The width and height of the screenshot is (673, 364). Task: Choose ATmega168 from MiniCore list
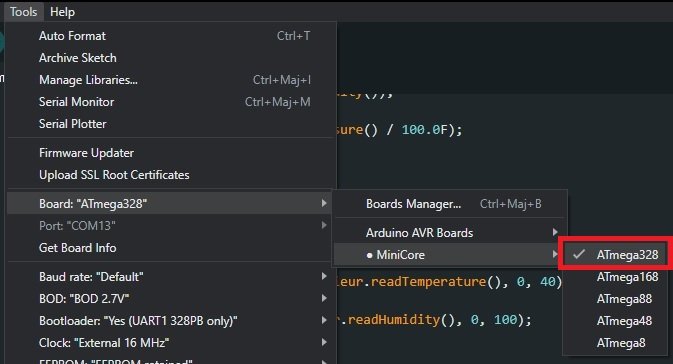click(x=615, y=277)
